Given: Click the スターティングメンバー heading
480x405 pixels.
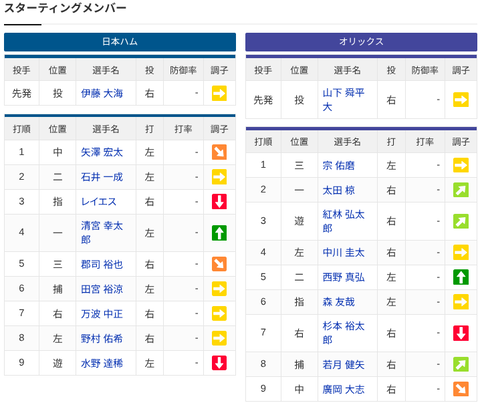Looking at the screenshot, I should [x=65, y=8].
